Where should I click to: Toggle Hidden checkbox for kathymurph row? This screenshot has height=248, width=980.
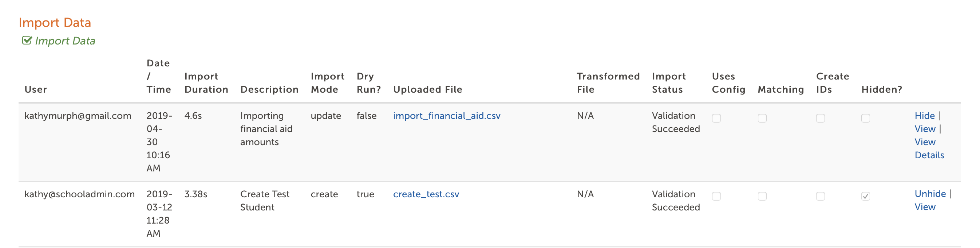click(865, 118)
